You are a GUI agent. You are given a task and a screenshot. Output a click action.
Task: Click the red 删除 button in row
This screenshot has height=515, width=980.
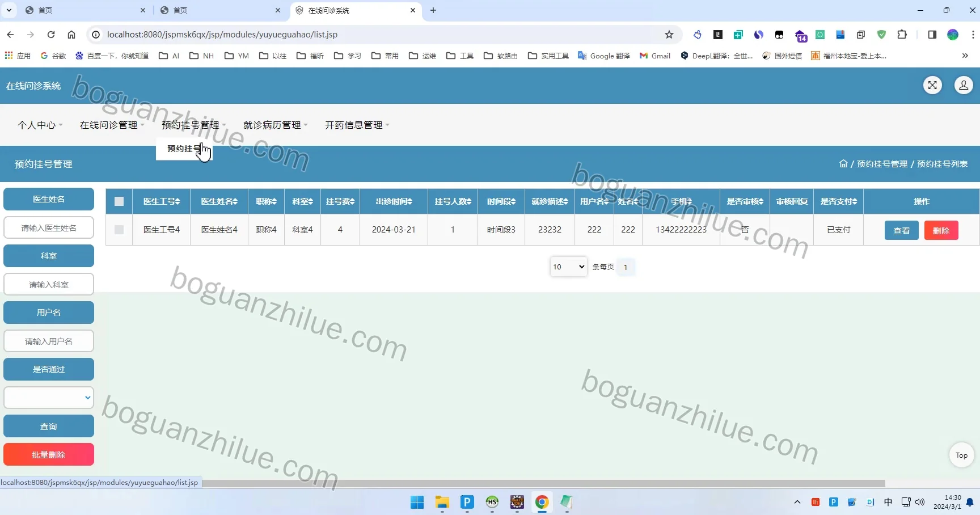pos(941,230)
